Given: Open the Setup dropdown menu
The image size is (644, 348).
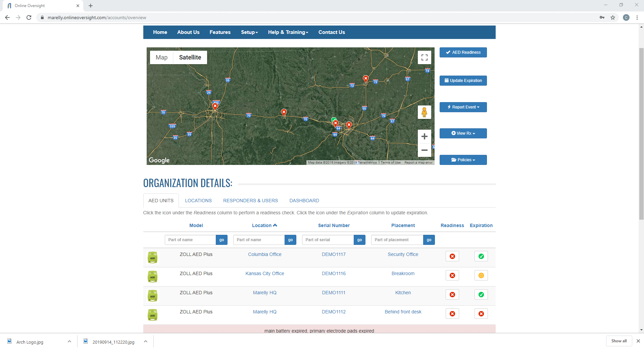Looking at the screenshot, I should tap(249, 32).
